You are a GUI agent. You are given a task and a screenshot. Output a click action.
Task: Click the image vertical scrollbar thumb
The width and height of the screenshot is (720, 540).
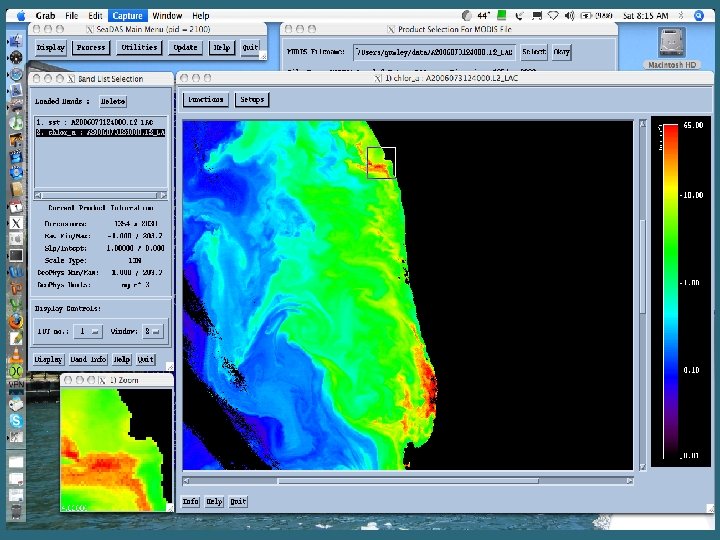pyautogui.click(x=643, y=266)
